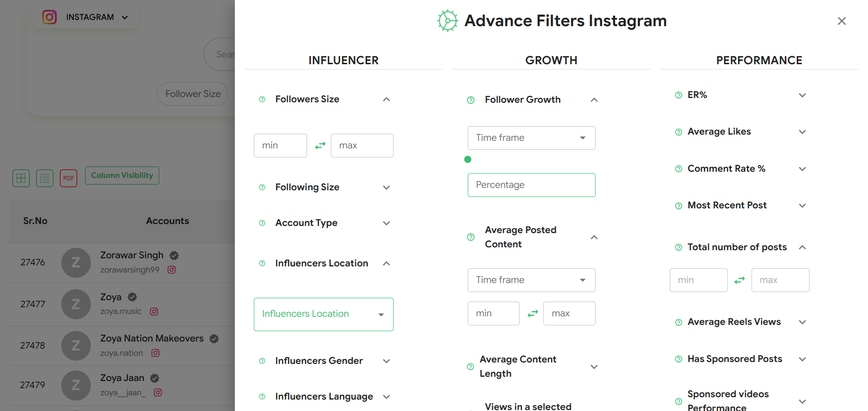
Task: Collapse the Followers Size filter
Action: 386,99
